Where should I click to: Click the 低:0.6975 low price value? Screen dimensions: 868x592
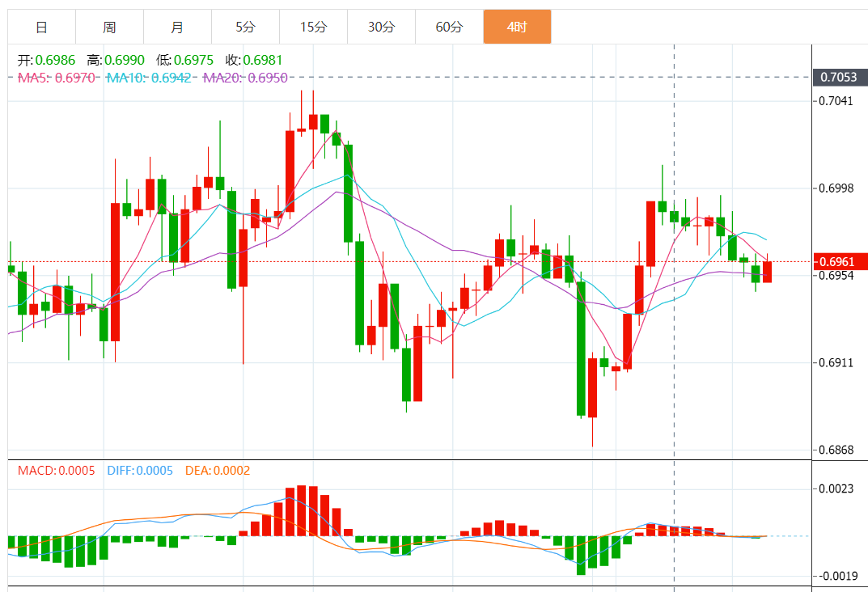[185, 60]
